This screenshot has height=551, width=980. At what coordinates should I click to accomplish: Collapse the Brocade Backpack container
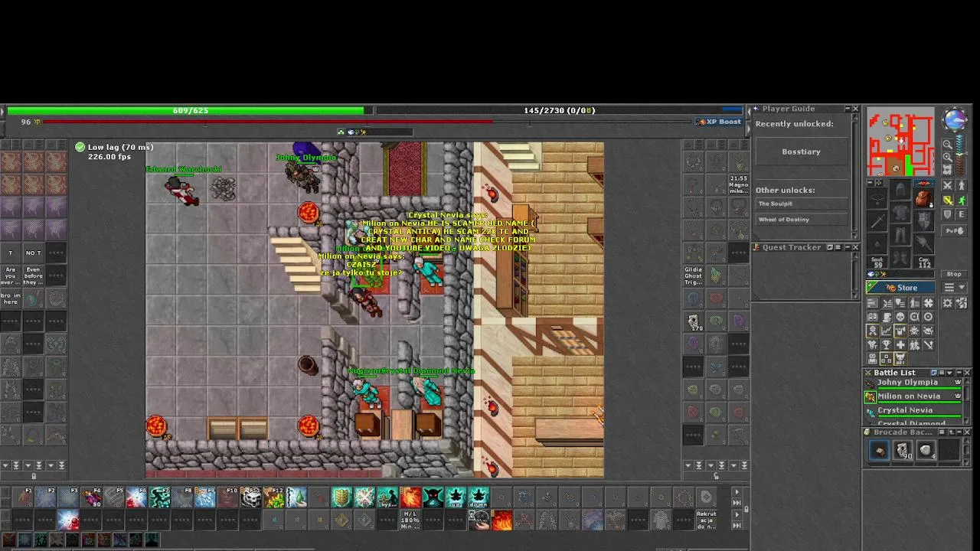click(x=959, y=432)
